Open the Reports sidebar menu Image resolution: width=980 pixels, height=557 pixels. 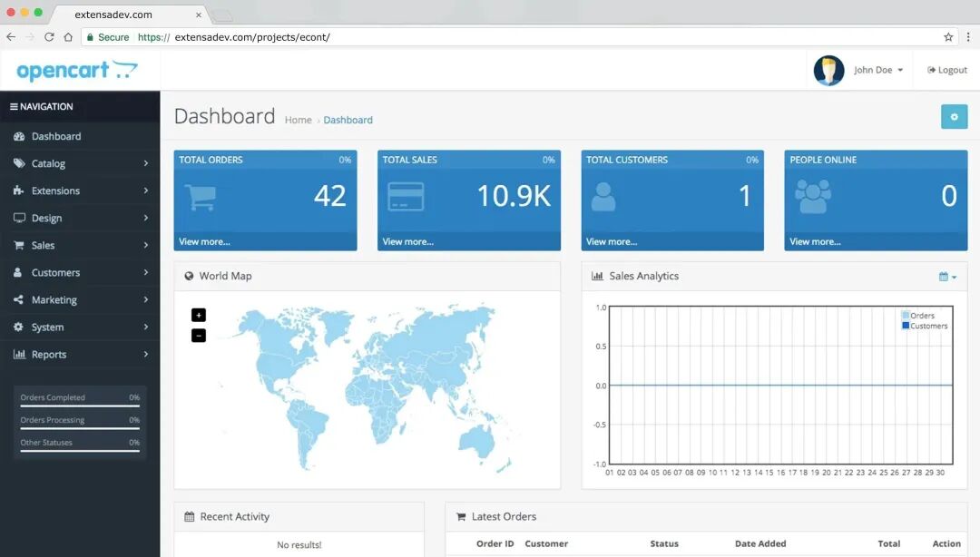coord(80,354)
